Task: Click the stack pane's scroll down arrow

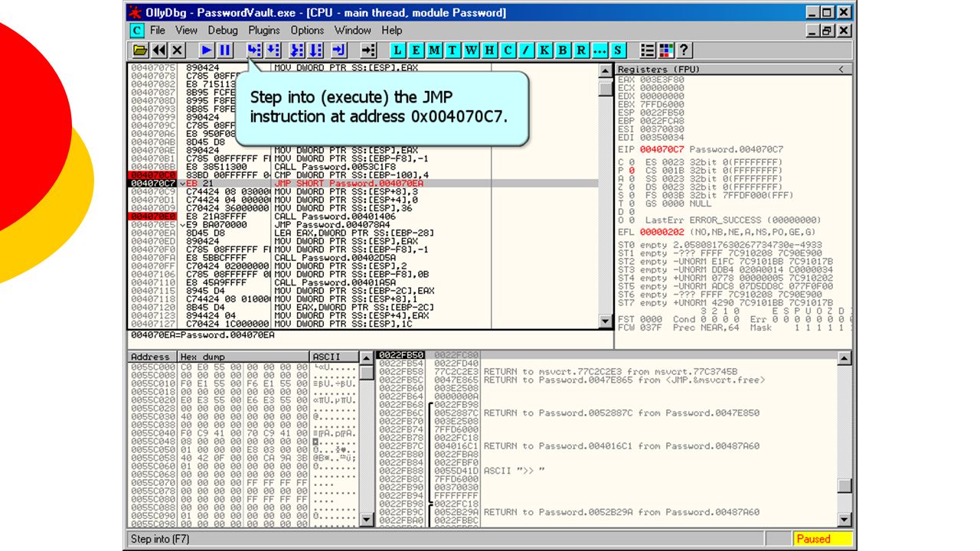Action: 844,520
